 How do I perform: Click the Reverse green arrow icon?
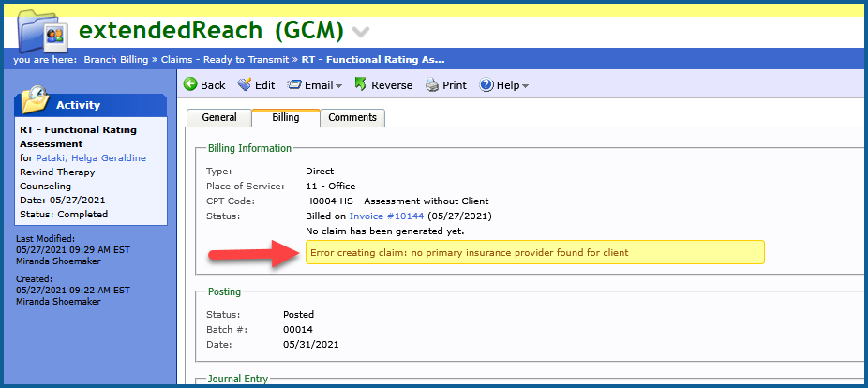point(360,84)
